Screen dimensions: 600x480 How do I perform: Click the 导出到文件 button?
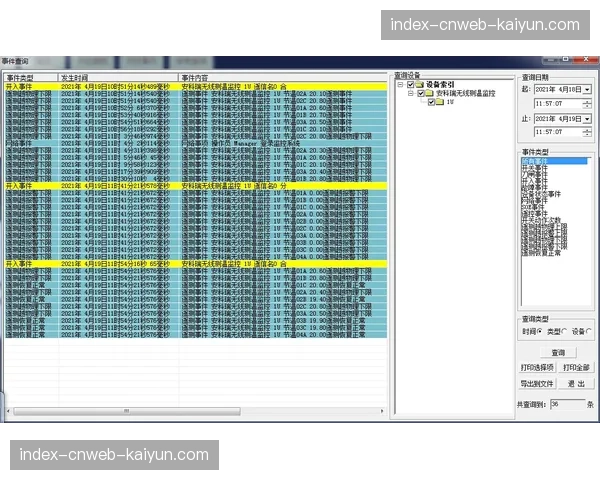(538, 383)
